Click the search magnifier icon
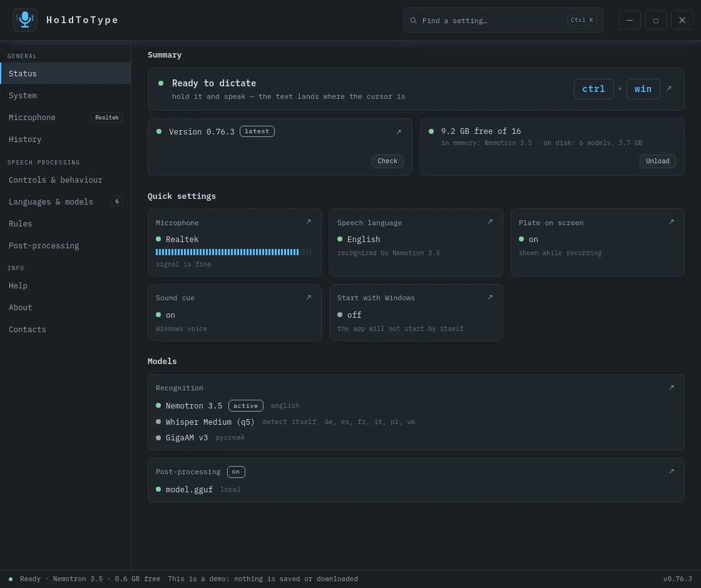The image size is (701, 588). tap(414, 21)
